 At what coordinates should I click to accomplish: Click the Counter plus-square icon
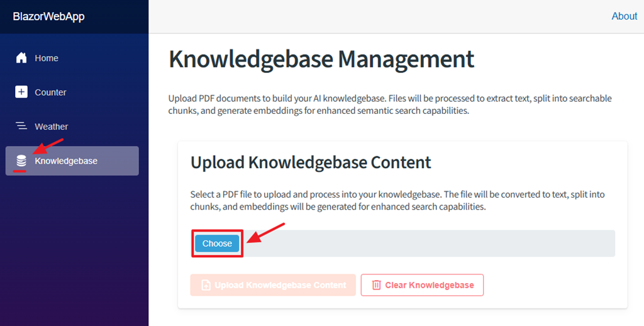(21, 92)
